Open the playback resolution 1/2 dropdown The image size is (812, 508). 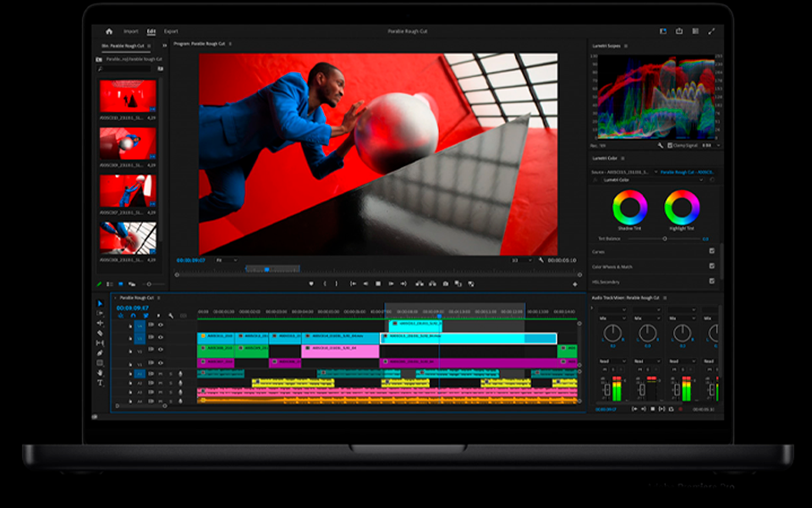tap(521, 260)
